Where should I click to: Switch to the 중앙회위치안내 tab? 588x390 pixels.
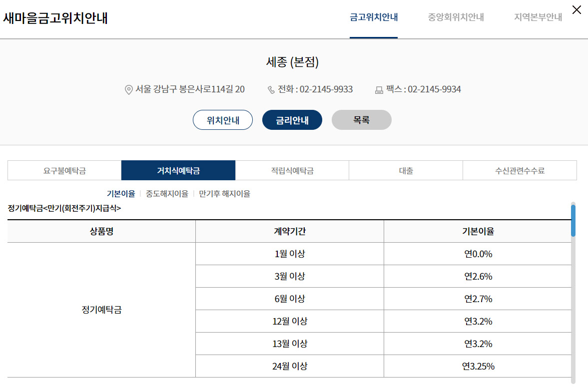click(455, 16)
